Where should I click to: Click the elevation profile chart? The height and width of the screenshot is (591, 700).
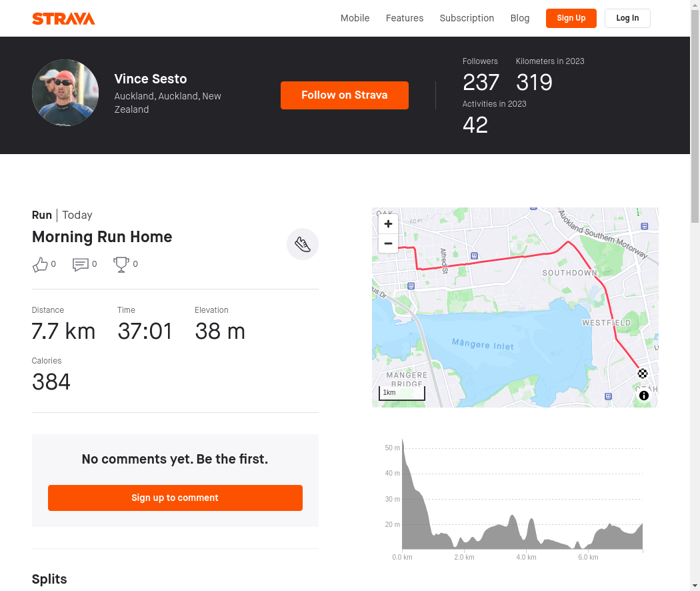tap(520, 507)
